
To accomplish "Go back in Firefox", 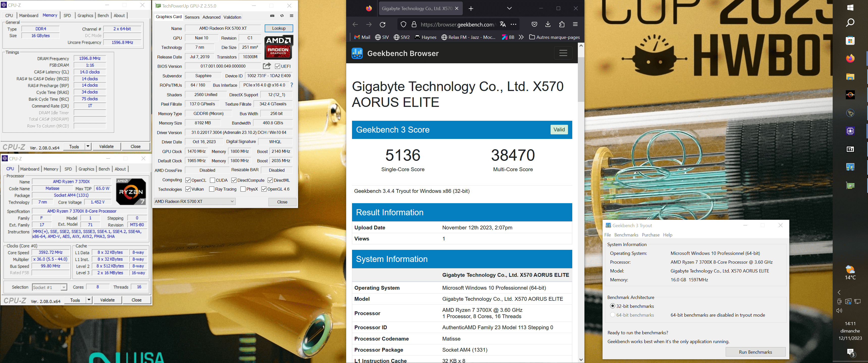I will pos(355,24).
